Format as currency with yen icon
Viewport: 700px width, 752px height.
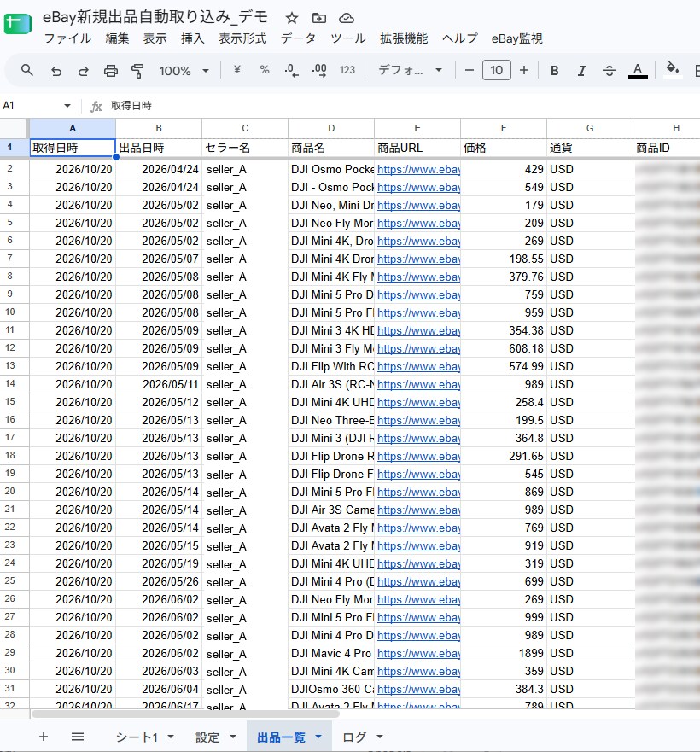(237, 70)
